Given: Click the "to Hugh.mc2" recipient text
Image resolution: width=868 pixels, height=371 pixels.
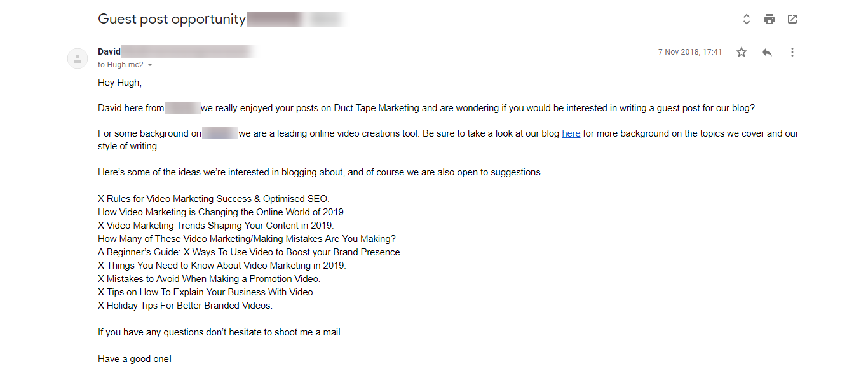Looking at the screenshot, I should (121, 65).
